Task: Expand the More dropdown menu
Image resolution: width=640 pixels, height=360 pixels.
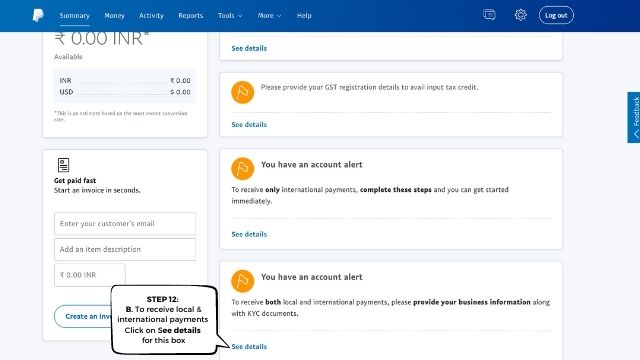Action: [269, 16]
